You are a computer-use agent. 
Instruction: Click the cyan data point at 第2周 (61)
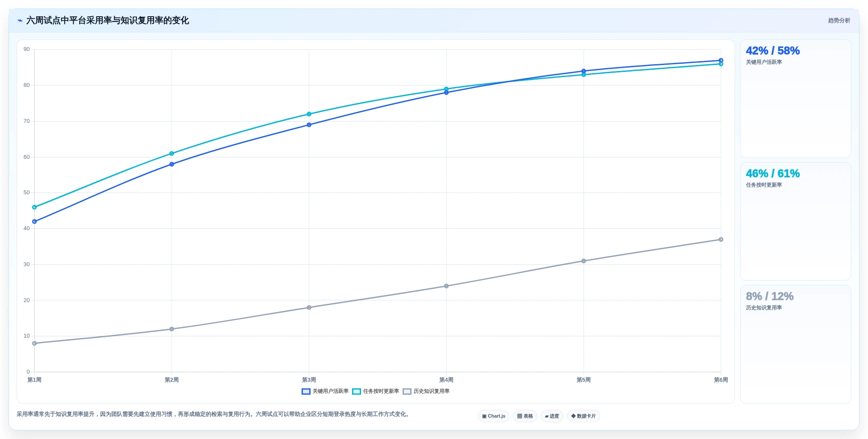click(172, 154)
